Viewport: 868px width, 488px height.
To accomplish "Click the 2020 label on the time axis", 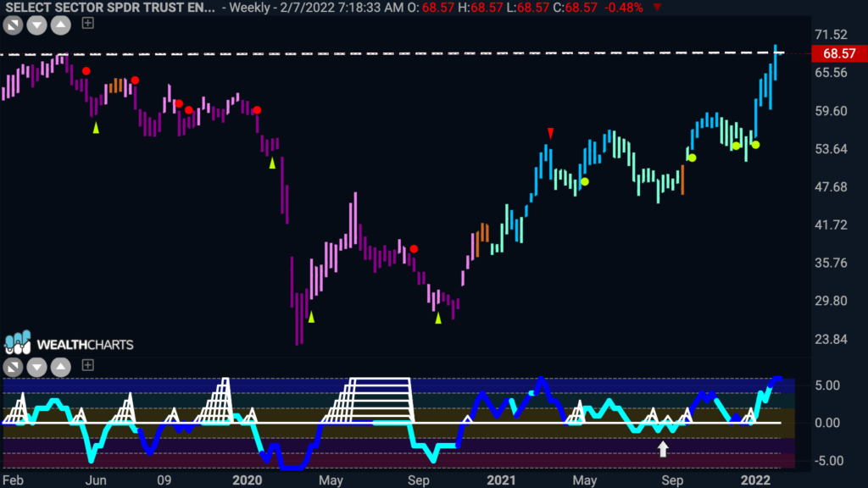I will click(247, 480).
